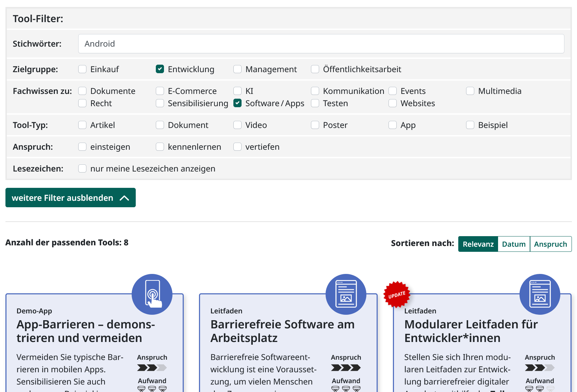Click the Lesezeichen row label
This screenshot has width=577, height=392.
pyautogui.click(x=38, y=169)
